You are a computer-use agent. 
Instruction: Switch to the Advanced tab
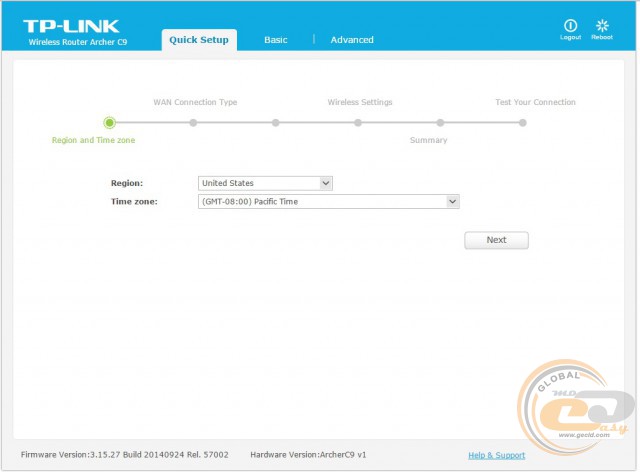pos(352,40)
